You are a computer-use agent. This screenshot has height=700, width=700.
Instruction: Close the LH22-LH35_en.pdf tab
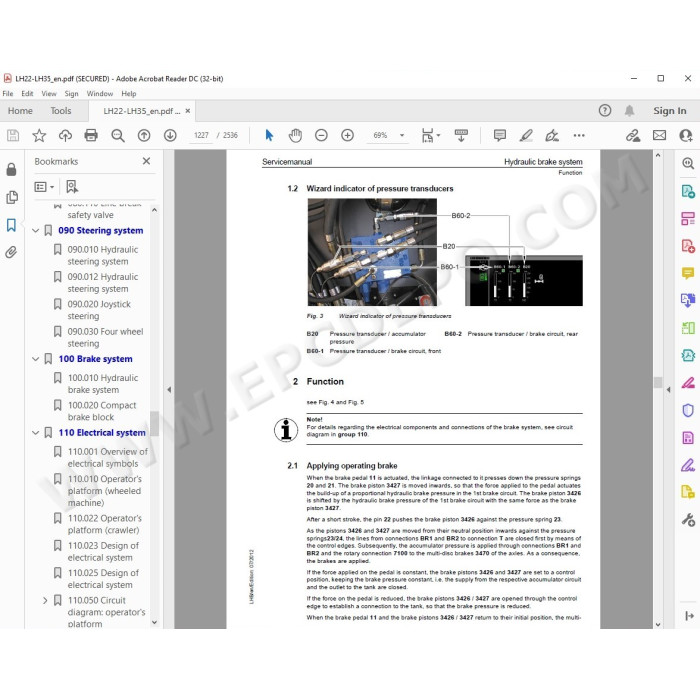pos(188,111)
